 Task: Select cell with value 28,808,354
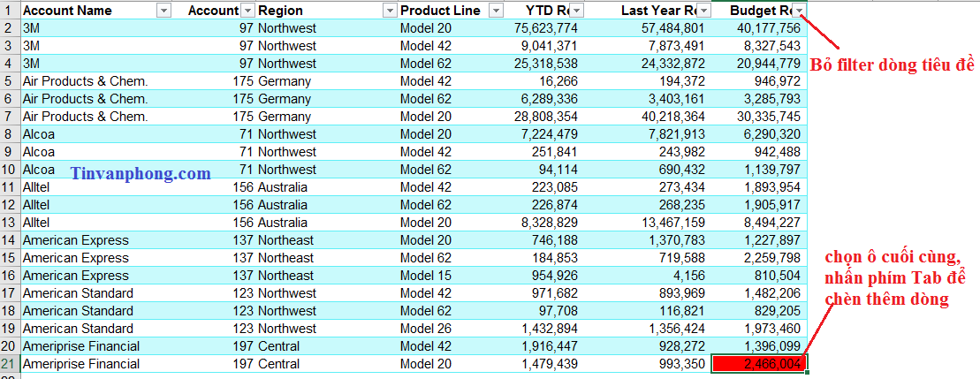point(545,117)
